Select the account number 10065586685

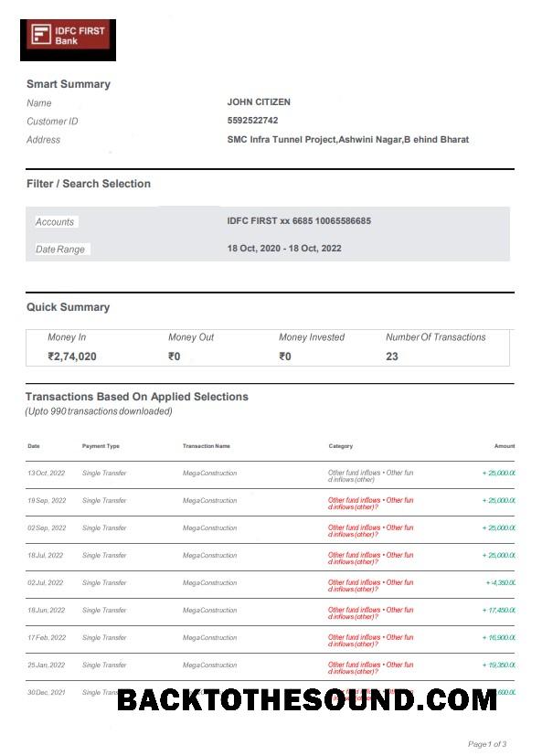click(343, 221)
